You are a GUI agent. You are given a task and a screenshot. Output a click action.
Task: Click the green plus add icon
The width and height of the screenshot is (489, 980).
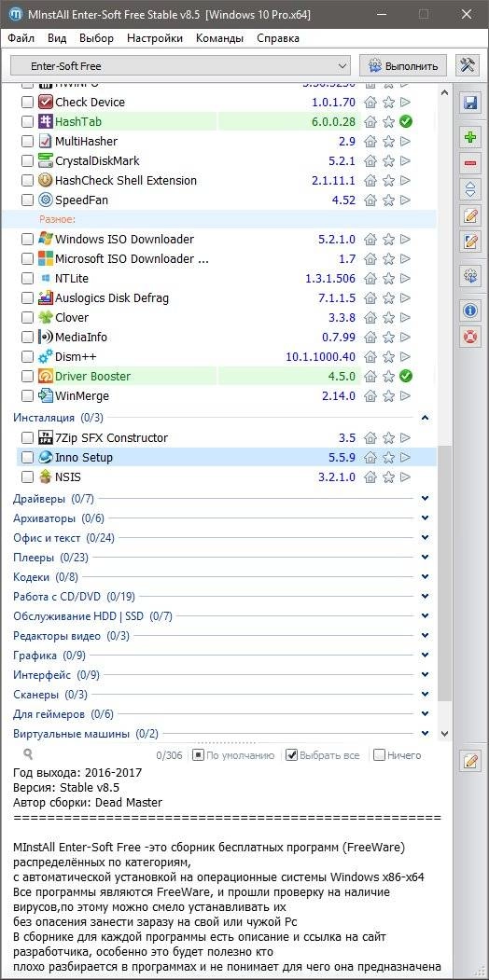coord(469,137)
